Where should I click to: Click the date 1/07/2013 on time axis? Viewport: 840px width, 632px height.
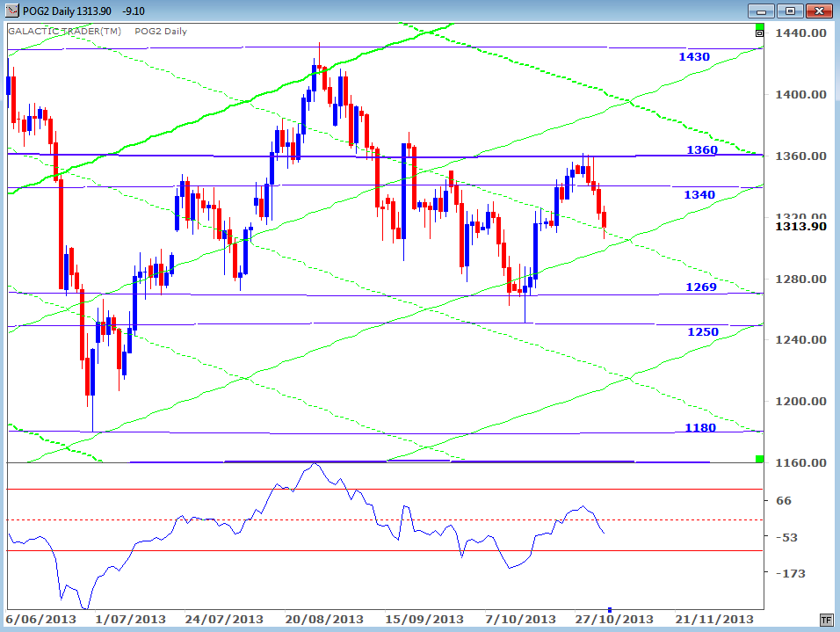(130, 619)
